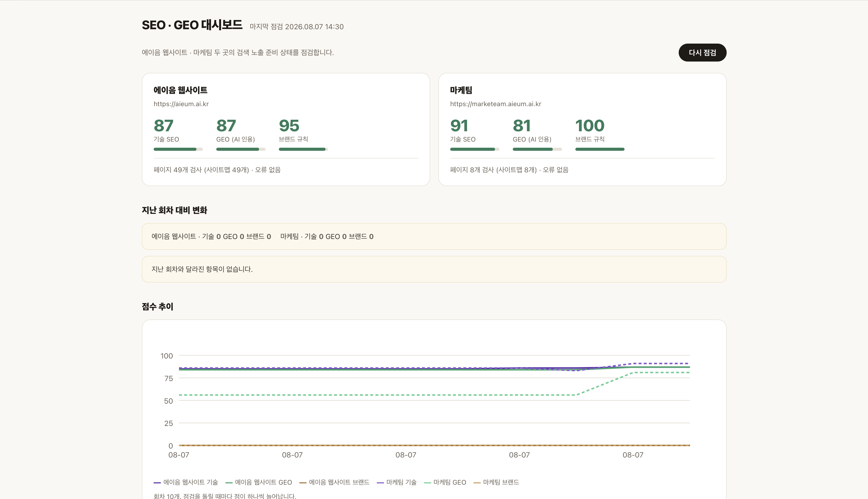868x499 pixels.
Task: Click the 에이음 웹사이트 기술 SEO progress bar
Action: coord(178,149)
